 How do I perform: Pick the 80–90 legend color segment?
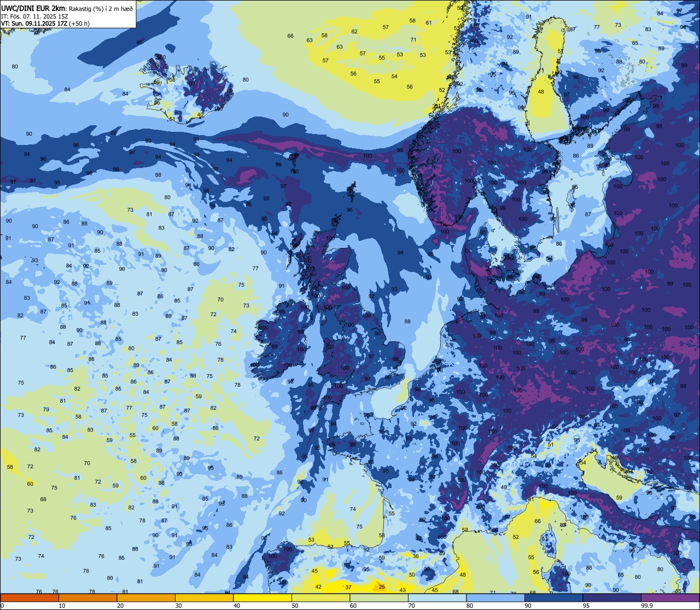pyautogui.click(x=495, y=597)
